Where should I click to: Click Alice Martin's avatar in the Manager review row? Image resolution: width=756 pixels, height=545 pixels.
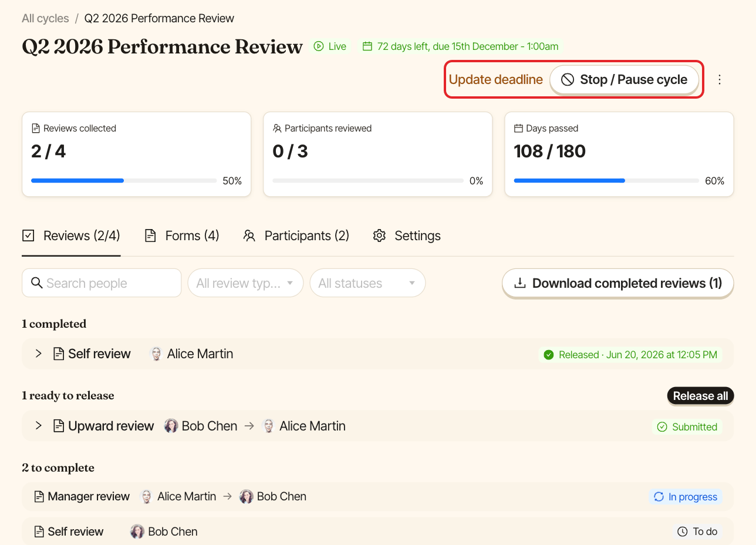pyautogui.click(x=146, y=497)
